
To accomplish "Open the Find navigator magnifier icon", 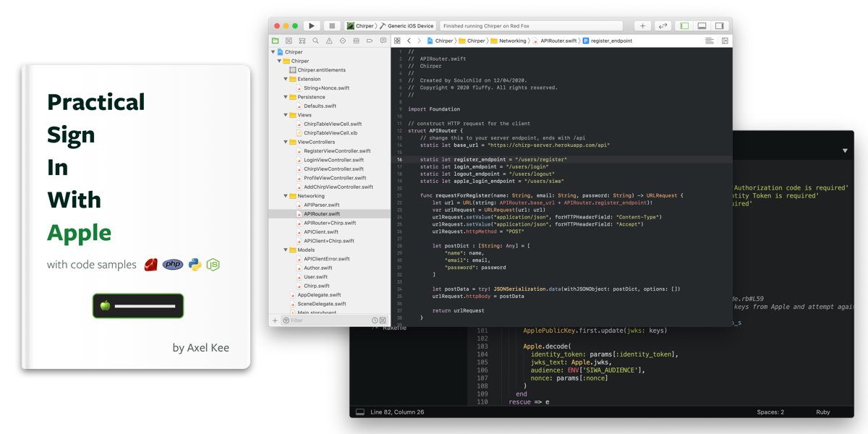I will (315, 41).
